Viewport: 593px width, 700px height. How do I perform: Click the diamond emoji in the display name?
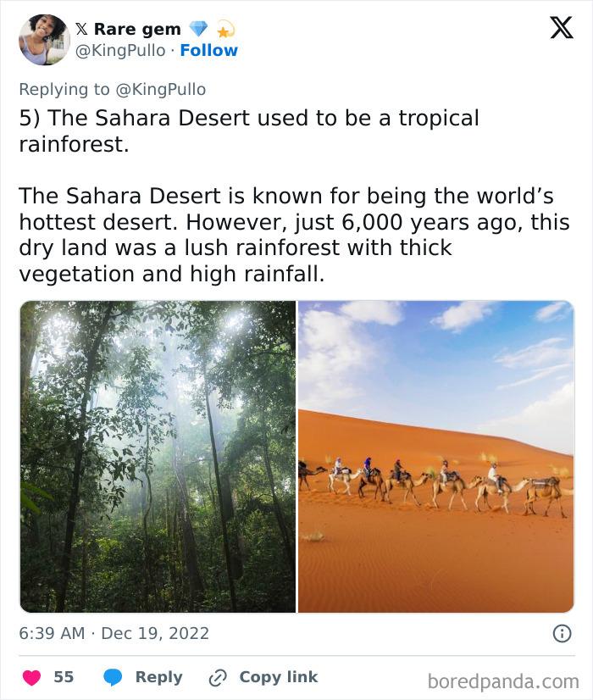(x=198, y=28)
